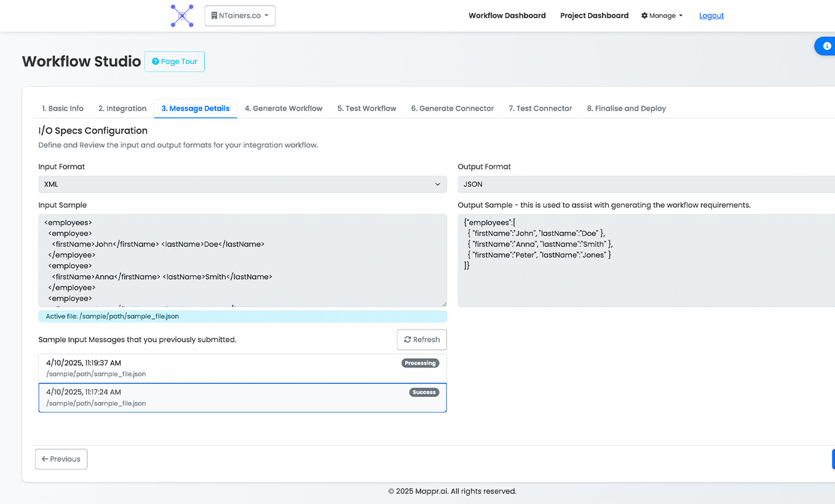The image size is (835, 504).
Task: Go to Workflow Dashboard
Action: tap(507, 16)
